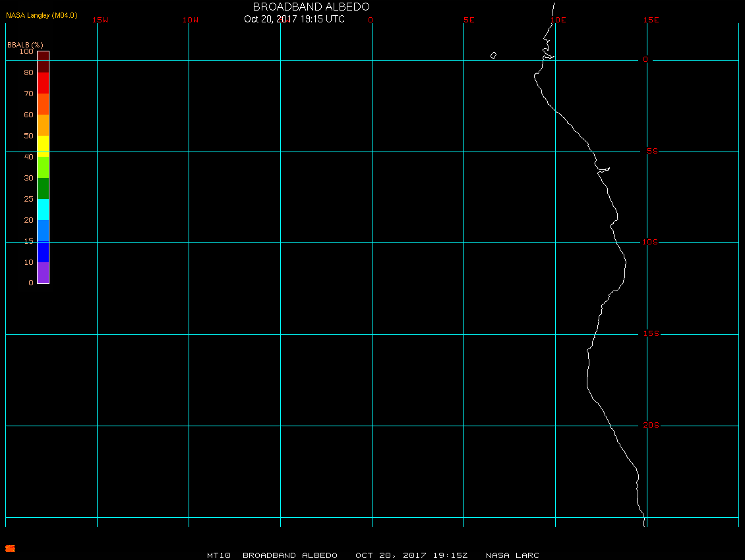This screenshot has height=560, width=745.
Task: Pick the purple 0-10 colorbar swatch
Action: click(44, 273)
